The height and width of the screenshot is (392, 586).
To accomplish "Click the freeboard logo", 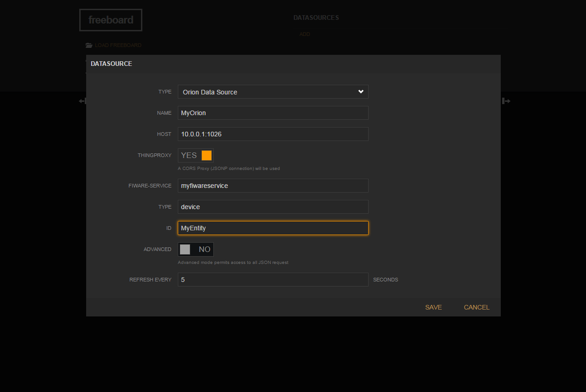I will tap(111, 20).
